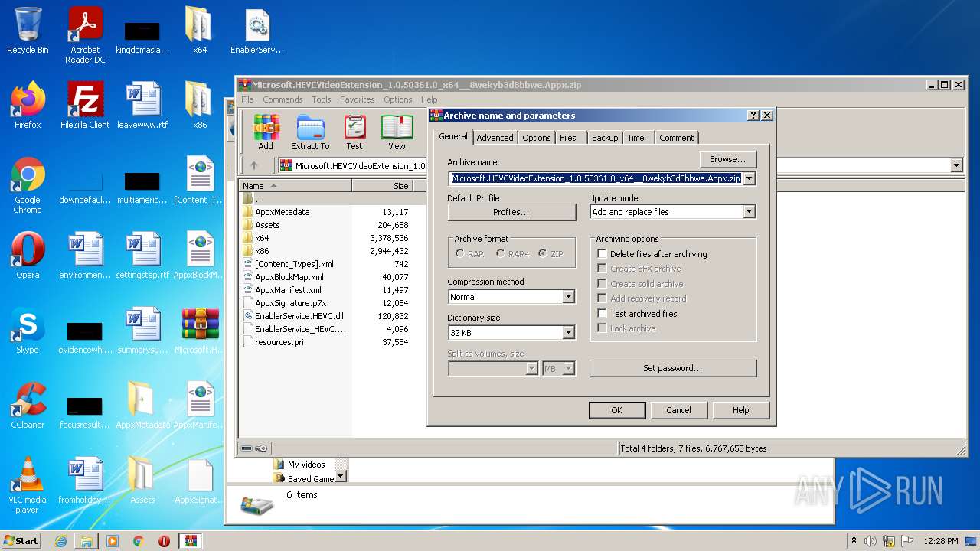Open Dictionary size dropdown
Viewport: 980px width, 551px height.
coord(568,333)
